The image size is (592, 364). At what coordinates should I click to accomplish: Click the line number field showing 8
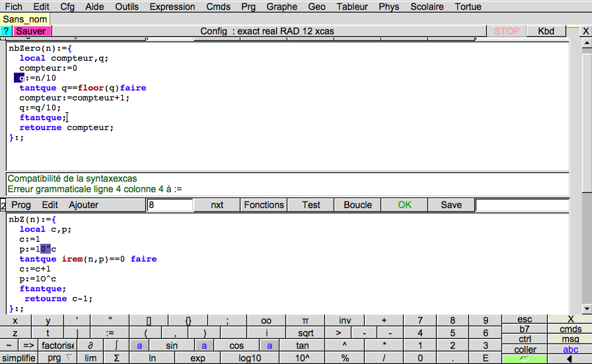169,205
